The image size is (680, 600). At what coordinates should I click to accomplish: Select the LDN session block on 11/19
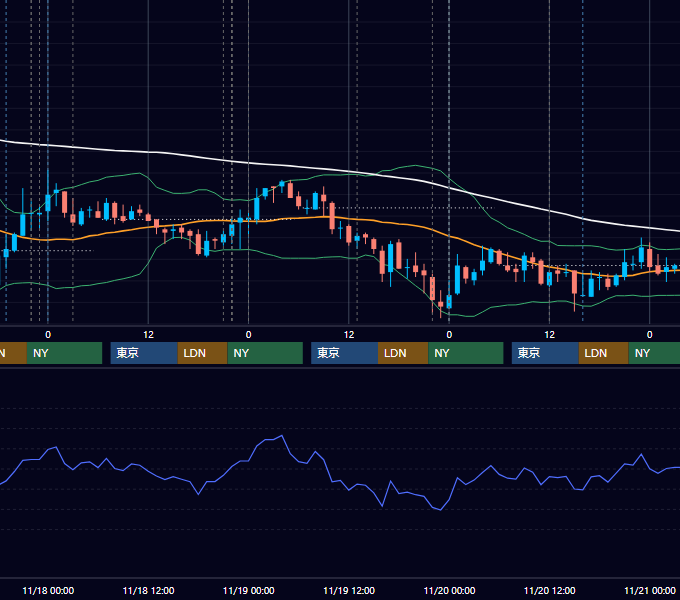coord(403,353)
